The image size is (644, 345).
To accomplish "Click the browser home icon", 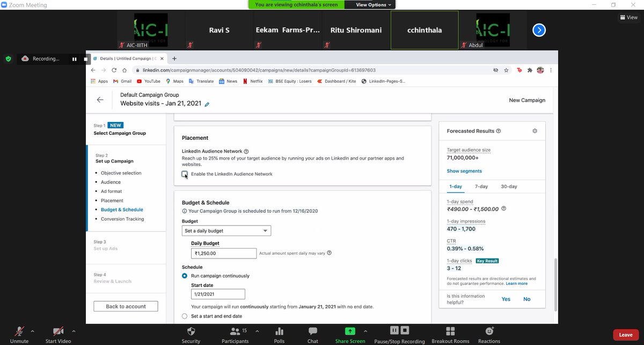I will (x=124, y=70).
